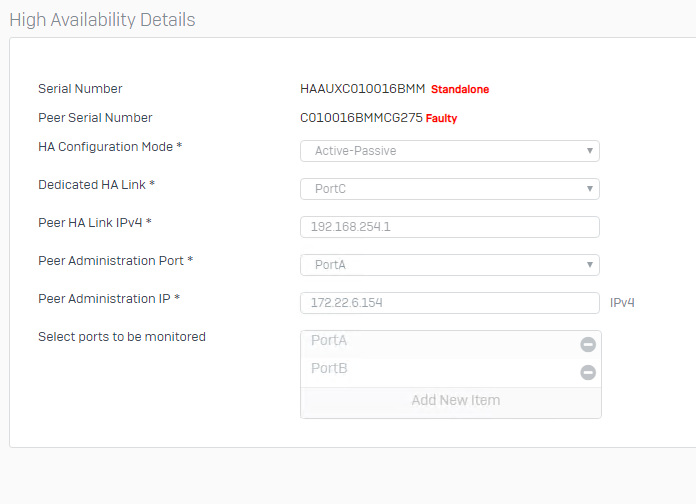Click the IPv4 label beside administration IP
696x504 pixels.
tap(622, 303)
